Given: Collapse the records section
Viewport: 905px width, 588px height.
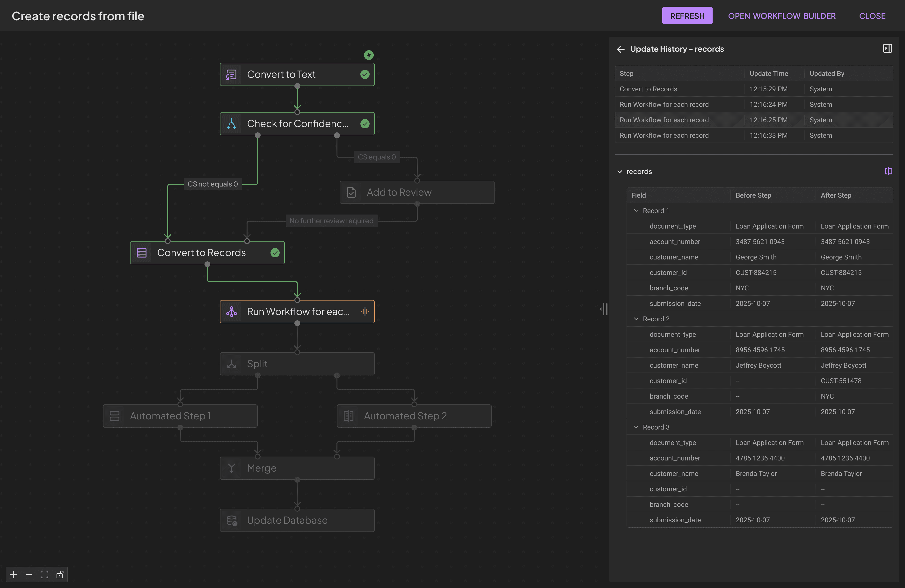Looking at the screenshot, I should [x=620, y=172].
